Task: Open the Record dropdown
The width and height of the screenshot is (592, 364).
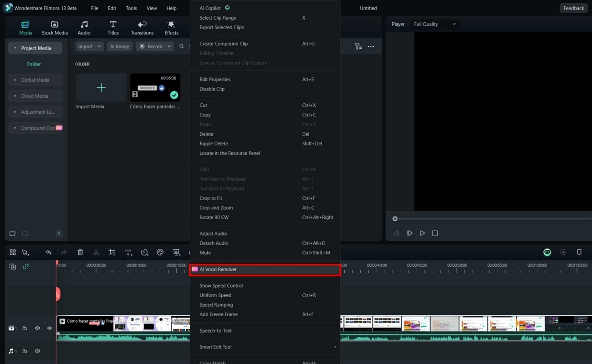Action: pos(155,46)
